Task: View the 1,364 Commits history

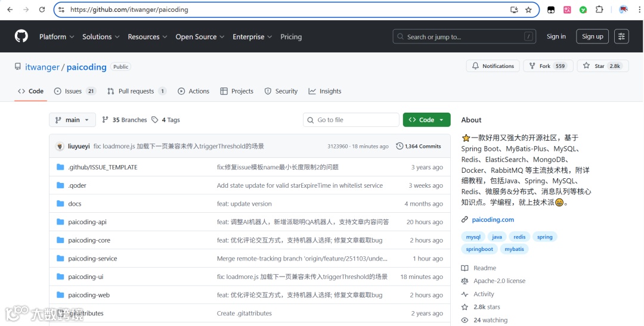Action: pos(419,146)
